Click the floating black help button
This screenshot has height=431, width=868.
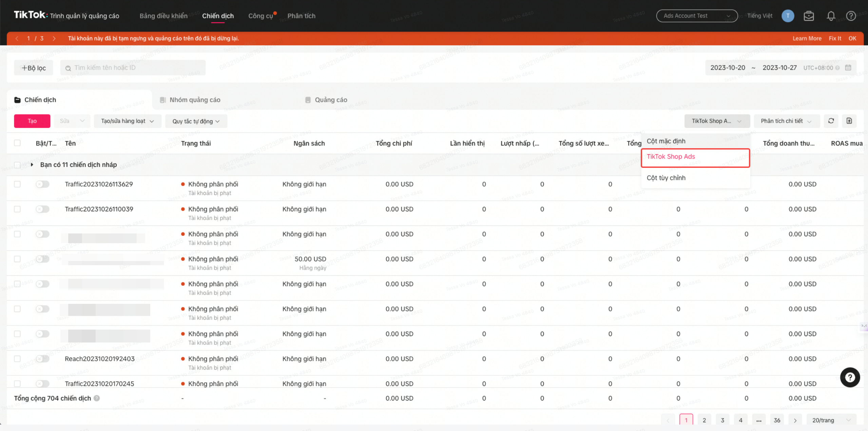(850, 377)
